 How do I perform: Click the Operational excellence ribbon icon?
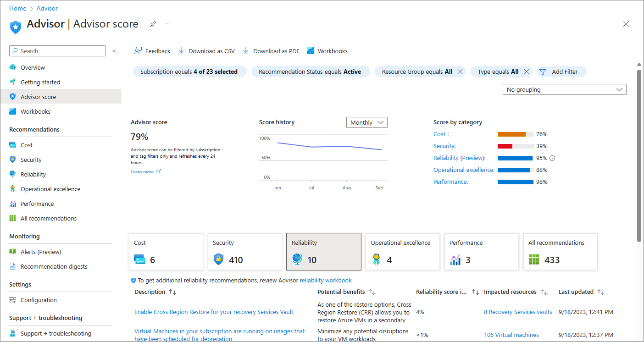pos(376,259)
